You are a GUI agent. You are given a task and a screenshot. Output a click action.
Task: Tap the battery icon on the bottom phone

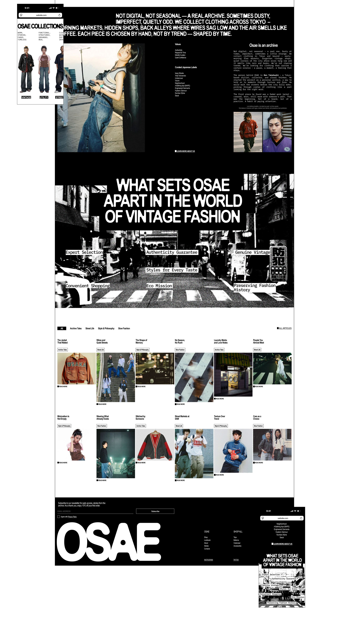(x=299, y=511)
